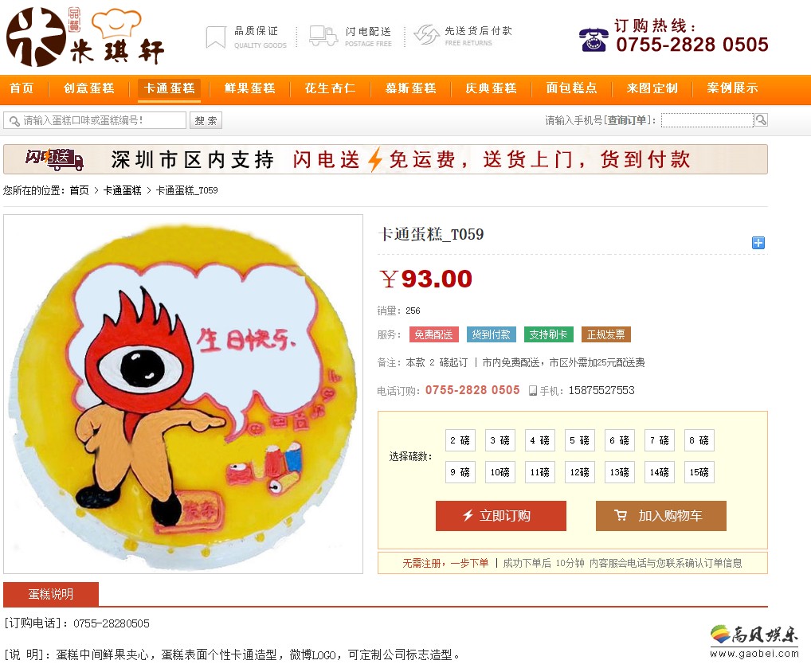Click the 米琪轩 logo
The width and height of the screenshot is (811, 672).
[x=85, y=37]
